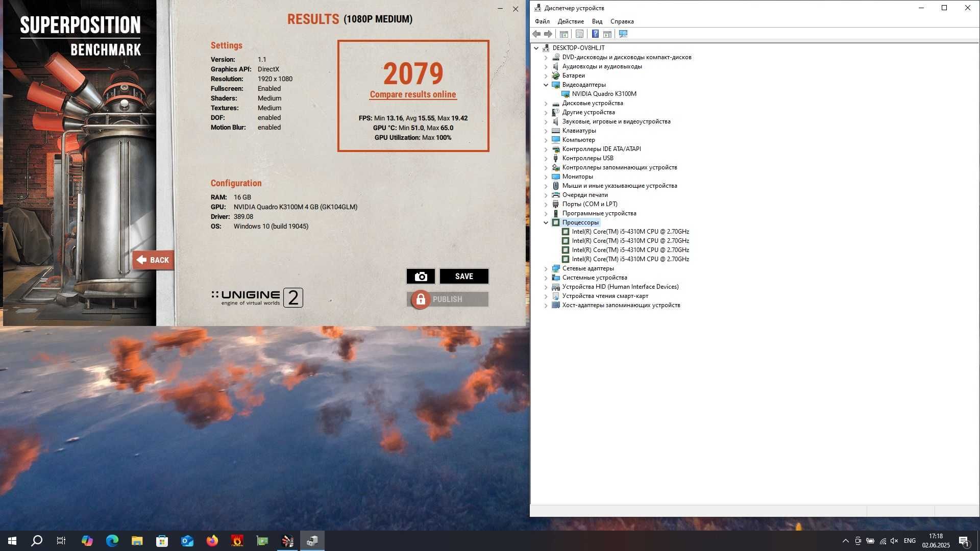Expand Аудиовходы и аудиовыходы category
Screen dimensions: 980x551
(x=546, y=66)
